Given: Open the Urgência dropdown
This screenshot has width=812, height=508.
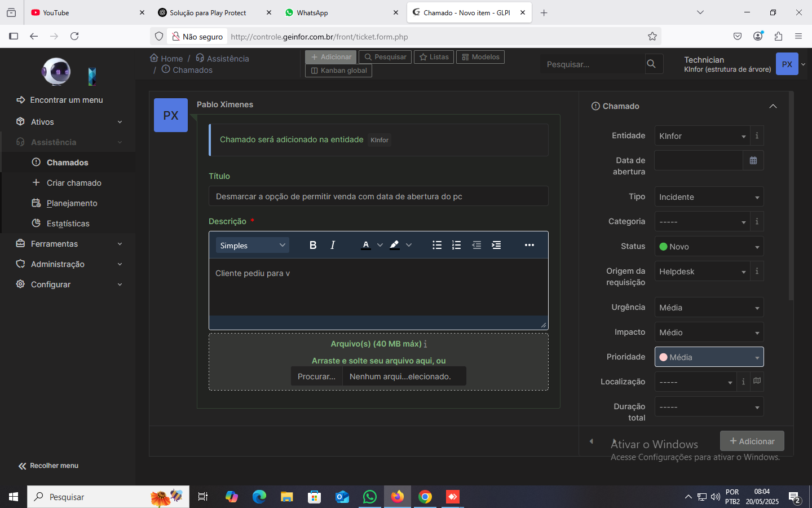Looking at the screenshot, I should pos(709,308).
